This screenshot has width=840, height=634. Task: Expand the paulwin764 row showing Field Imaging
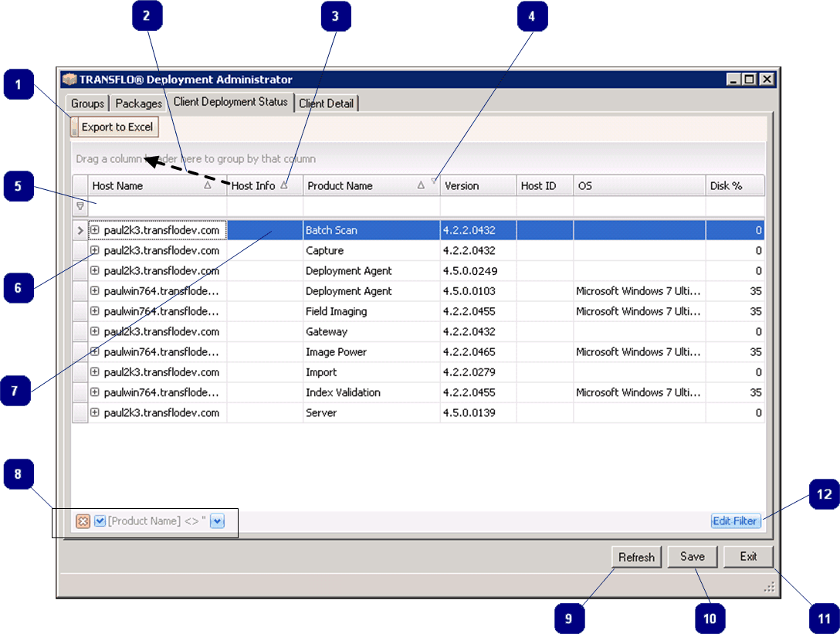tap(93, 311)
